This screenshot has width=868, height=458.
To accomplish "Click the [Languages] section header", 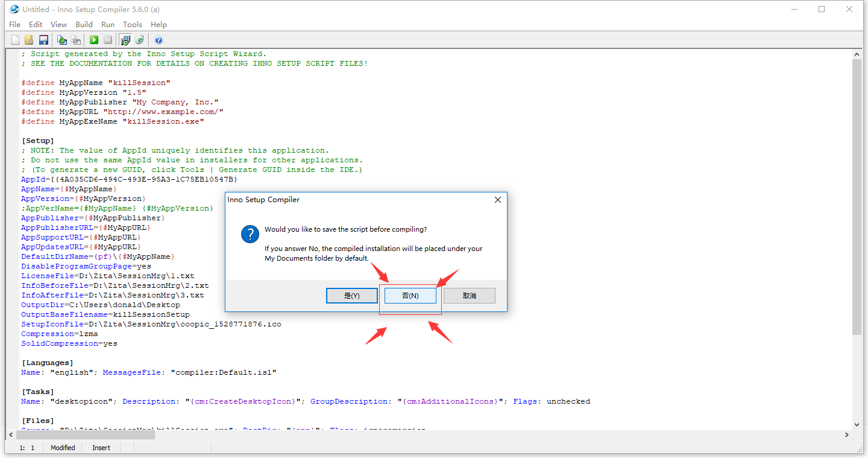I will (48, 363).
